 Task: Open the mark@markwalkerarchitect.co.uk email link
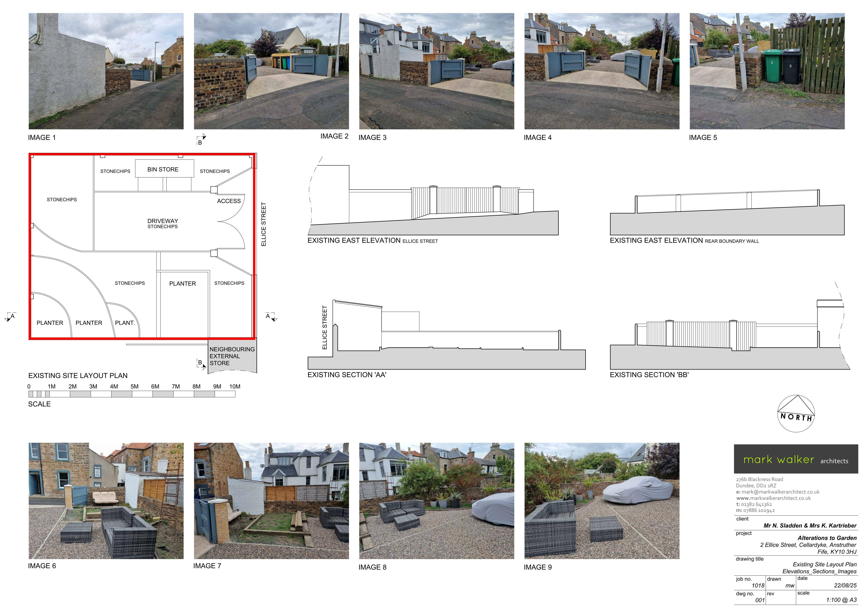coord(778,492)
